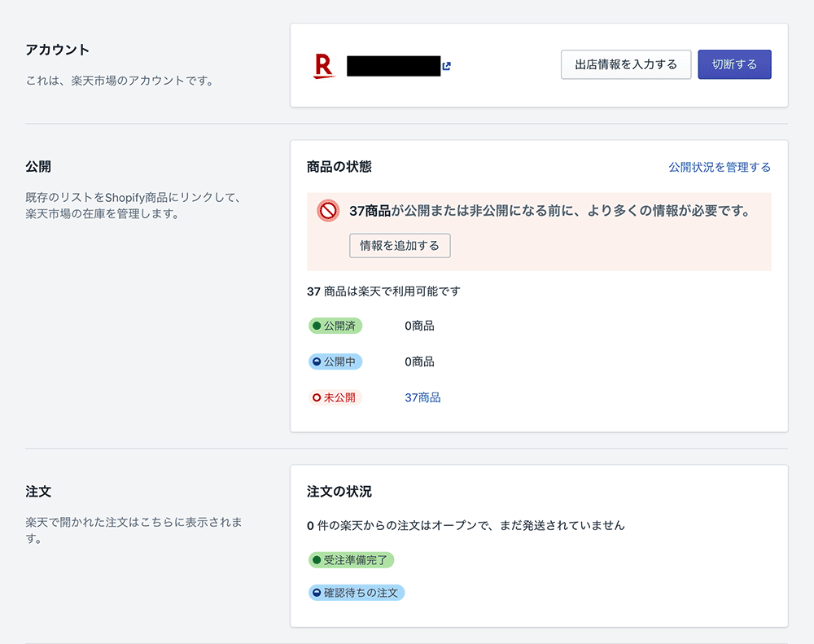Select the 公開済 status filter pill
814x644 pixels.
tap(335, 326)
